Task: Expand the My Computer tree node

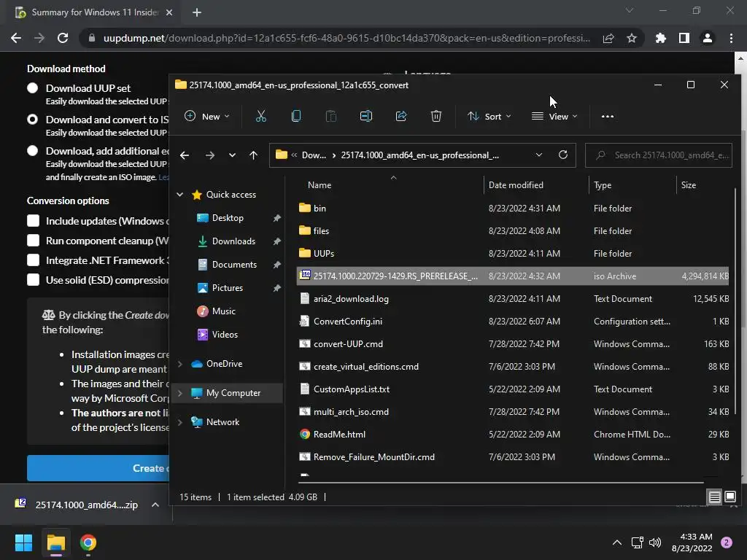Action: (179, 393)
